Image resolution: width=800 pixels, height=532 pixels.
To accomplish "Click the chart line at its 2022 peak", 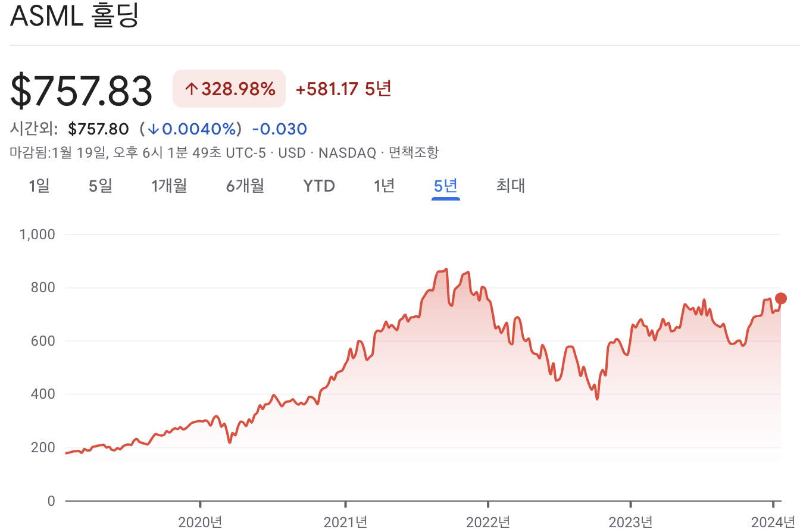I will click(x=445, y=270).
